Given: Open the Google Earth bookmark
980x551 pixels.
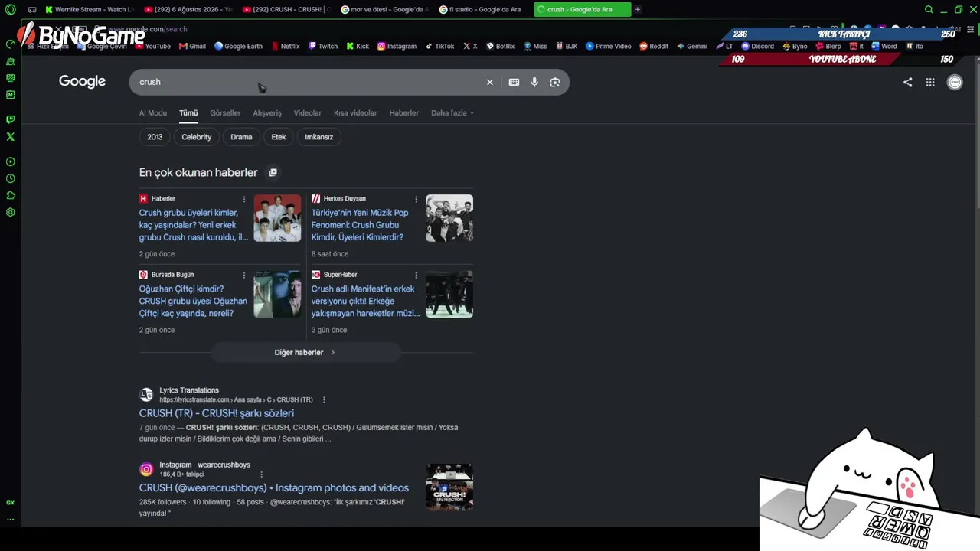Looking at the screenshot, I should tap(238, 46).
